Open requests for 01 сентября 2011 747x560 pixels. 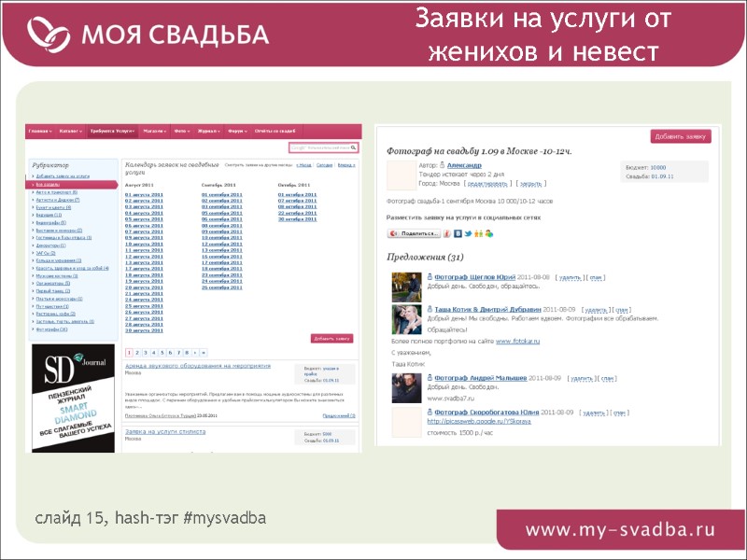tap(222, 195)
